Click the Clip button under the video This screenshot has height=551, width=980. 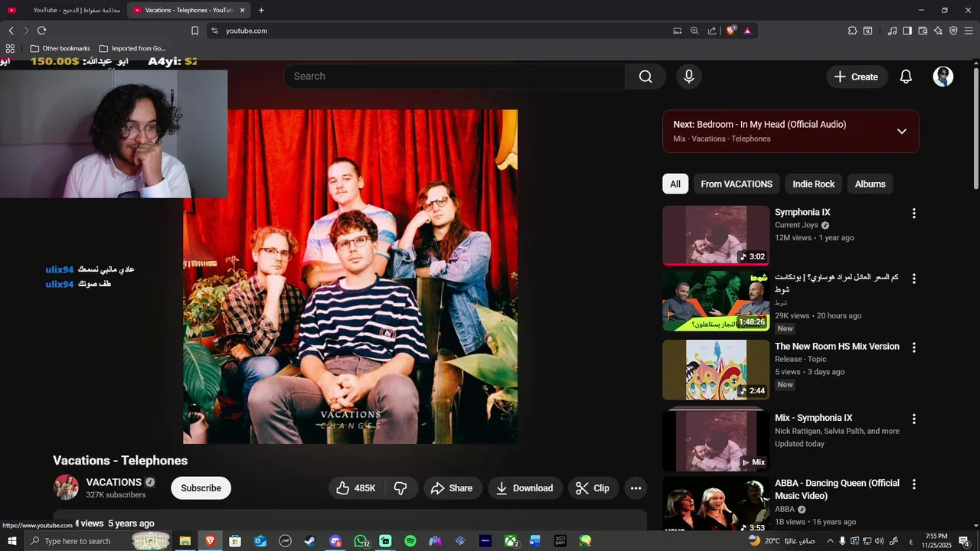pos(593,488)
